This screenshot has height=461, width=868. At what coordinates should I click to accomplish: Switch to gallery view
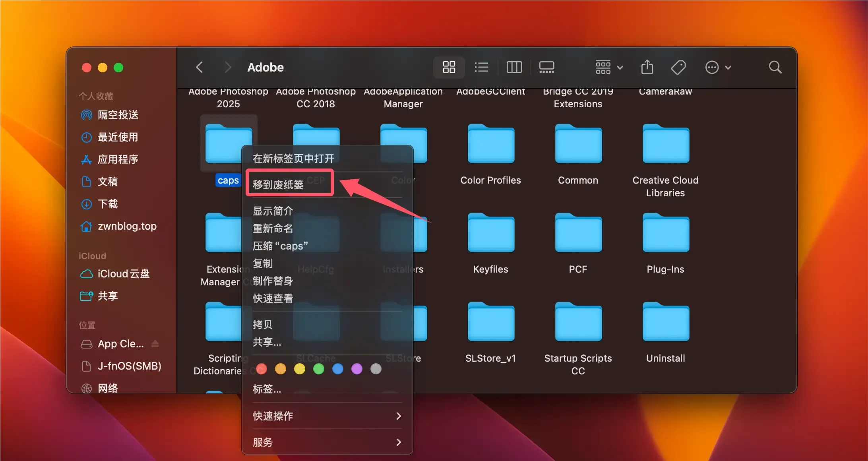point(546,67)
